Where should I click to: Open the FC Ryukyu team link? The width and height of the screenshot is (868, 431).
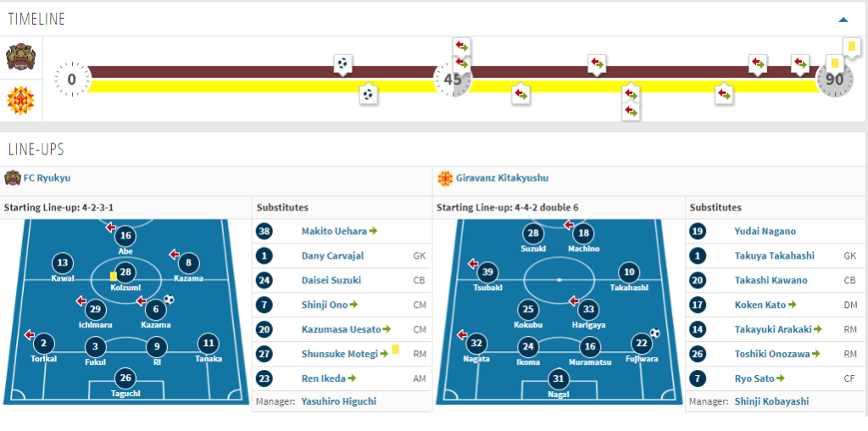[47, 178]
